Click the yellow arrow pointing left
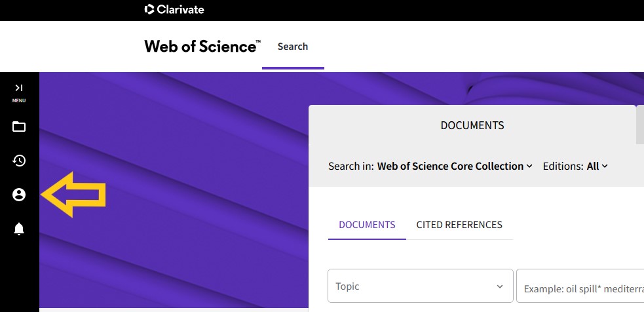 pos(73,195)
